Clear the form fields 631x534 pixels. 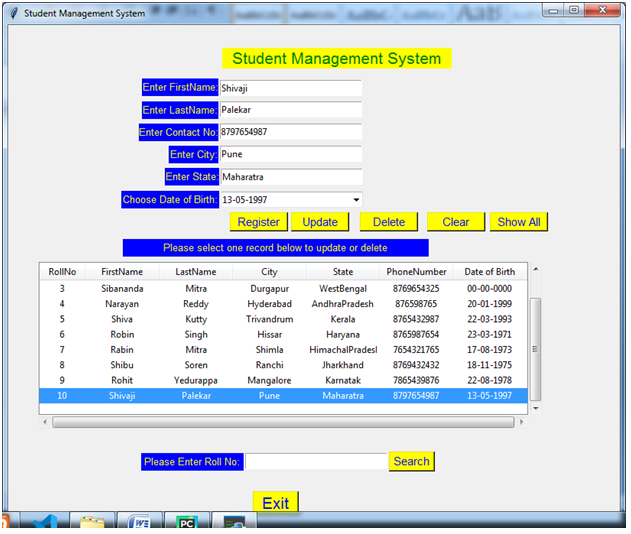pos(456,222)
